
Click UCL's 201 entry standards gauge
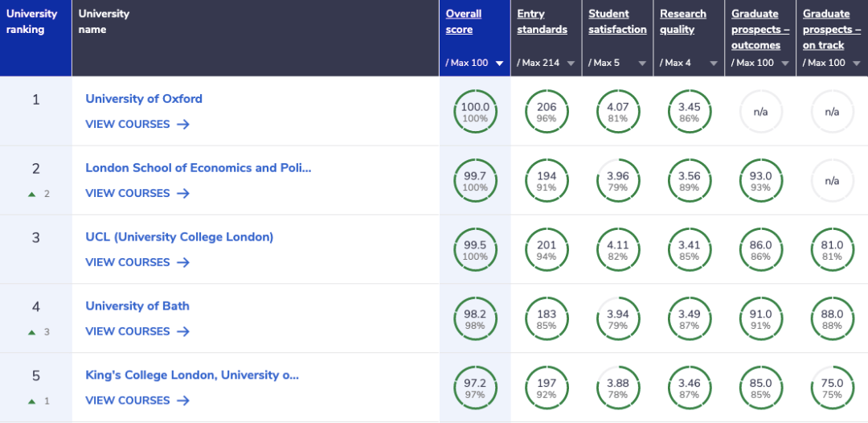pyautogui.click(x=547, y=250)
